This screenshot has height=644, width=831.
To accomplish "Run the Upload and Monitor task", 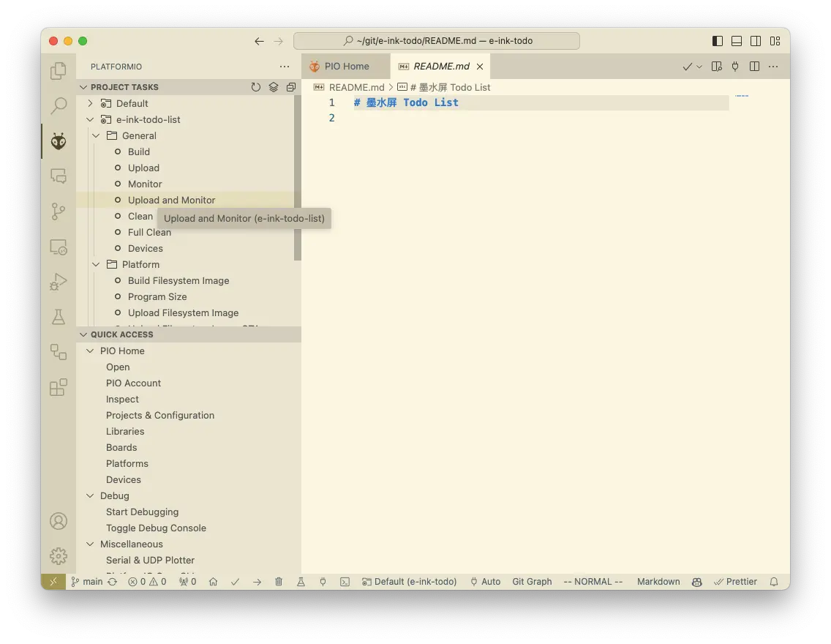I will coord(171,200).
